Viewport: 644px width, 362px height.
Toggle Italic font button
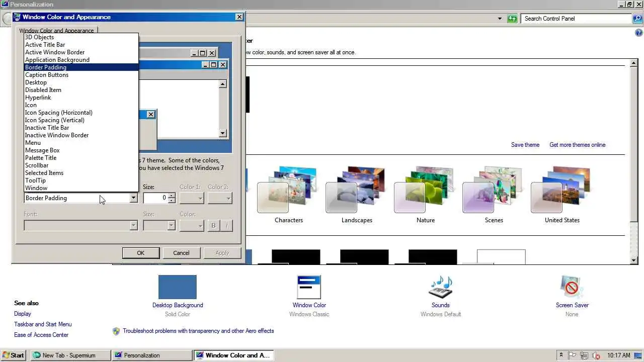[x=226, y=226]
